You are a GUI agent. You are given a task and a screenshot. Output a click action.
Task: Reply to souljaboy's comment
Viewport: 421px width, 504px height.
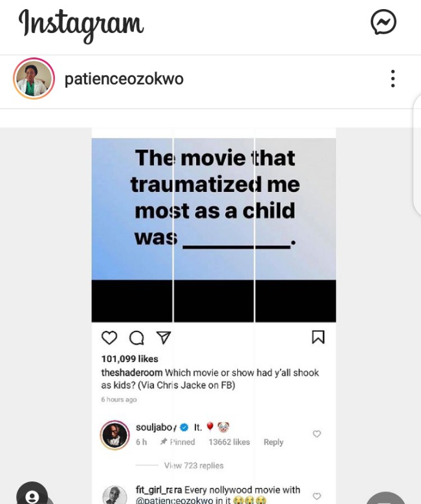tap(274, 442)
